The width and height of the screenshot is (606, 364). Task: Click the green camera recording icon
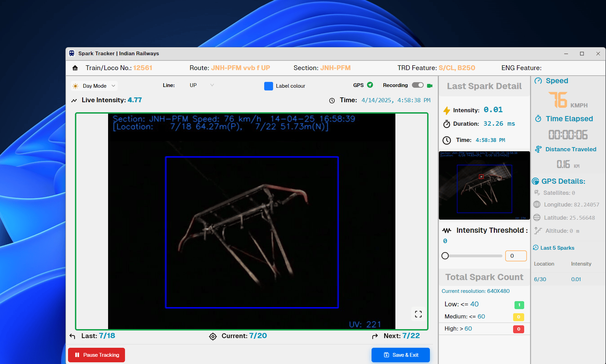(430, 86)
